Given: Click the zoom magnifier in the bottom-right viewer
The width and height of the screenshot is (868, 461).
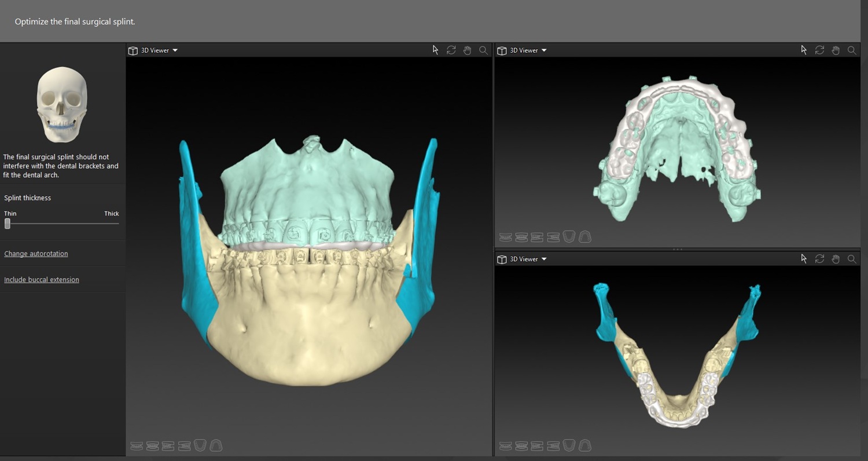Looking at the screenshot, I should [x=852, y=259].
